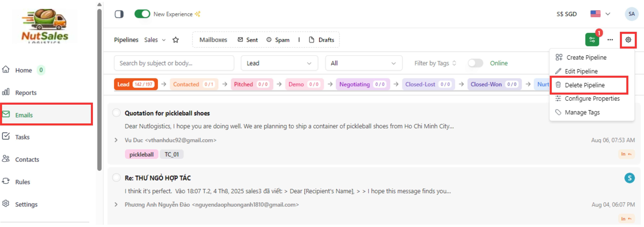The width and height of the screenshot is (644, 227).
Task: Go to Contacts in the sidebar
Action: [27, 159]
